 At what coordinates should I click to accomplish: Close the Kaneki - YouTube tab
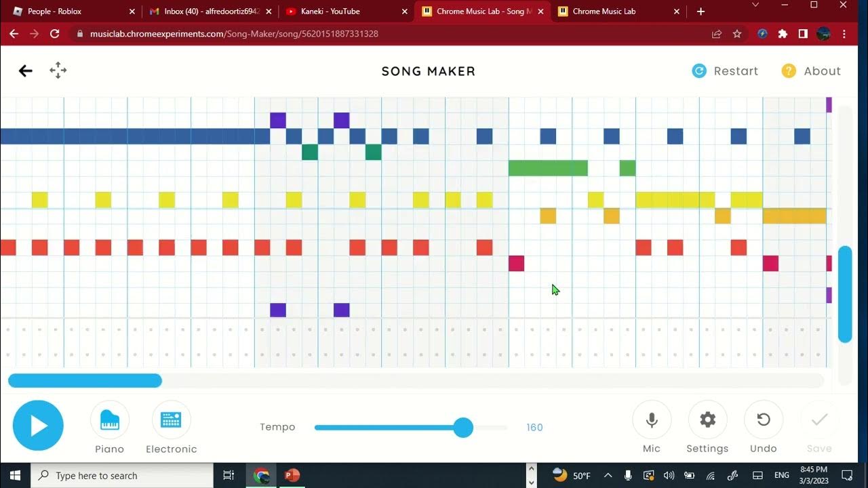[404, 12]
